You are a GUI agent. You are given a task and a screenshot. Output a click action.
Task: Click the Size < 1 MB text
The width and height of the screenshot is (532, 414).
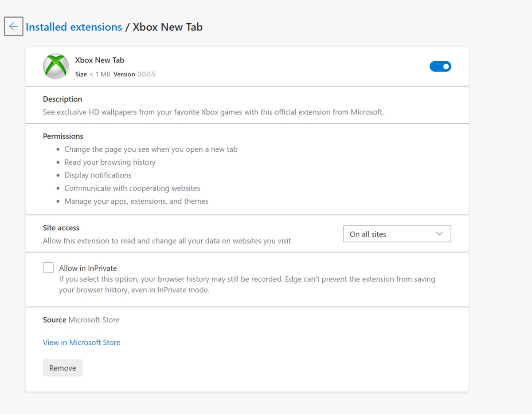pyautogui.click(x=93, y=75)
